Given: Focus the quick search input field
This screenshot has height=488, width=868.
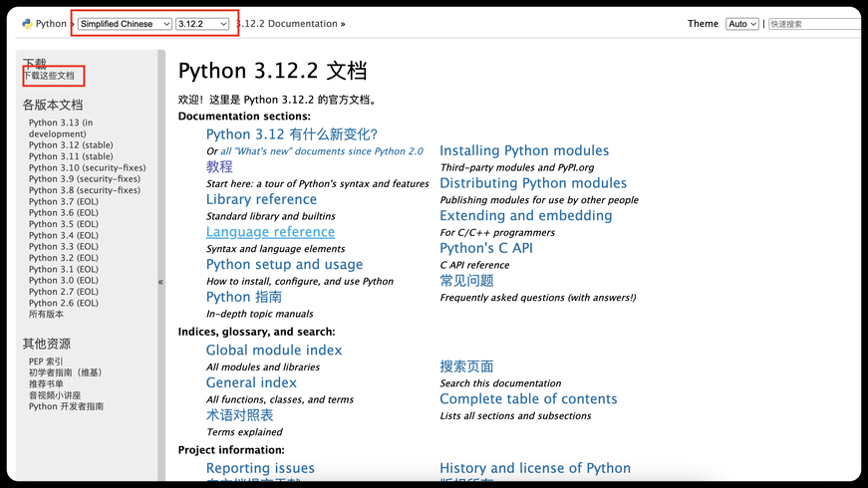Looking at the screenshot, I should coord(815,24).
